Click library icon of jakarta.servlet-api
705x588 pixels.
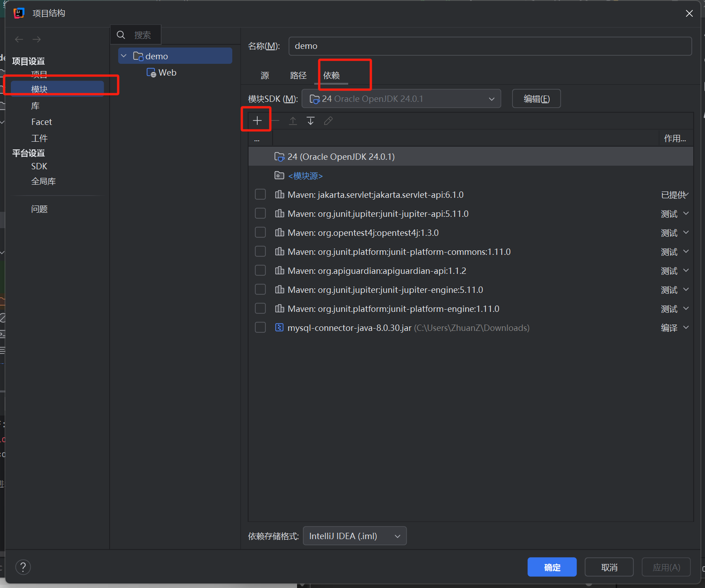click(x=280, y=194)
